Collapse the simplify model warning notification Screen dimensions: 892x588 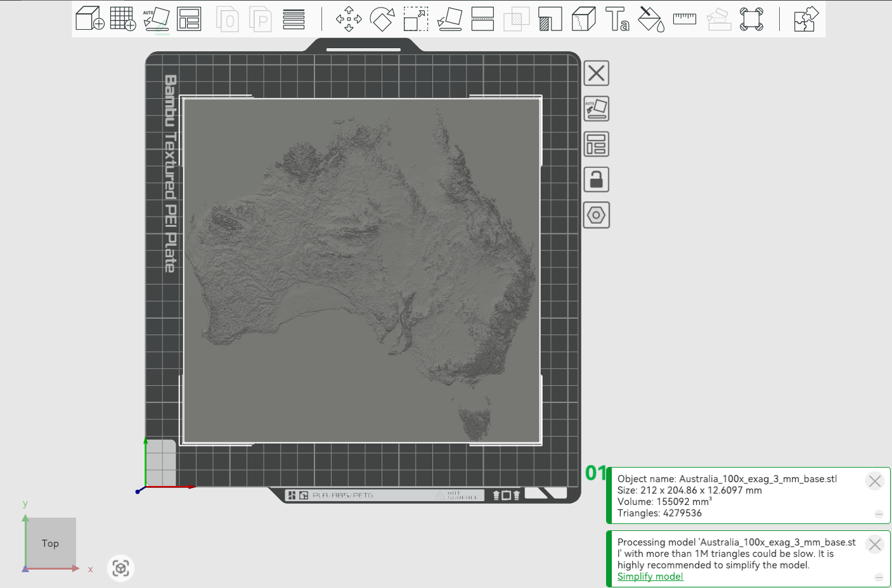click(879, 577)
